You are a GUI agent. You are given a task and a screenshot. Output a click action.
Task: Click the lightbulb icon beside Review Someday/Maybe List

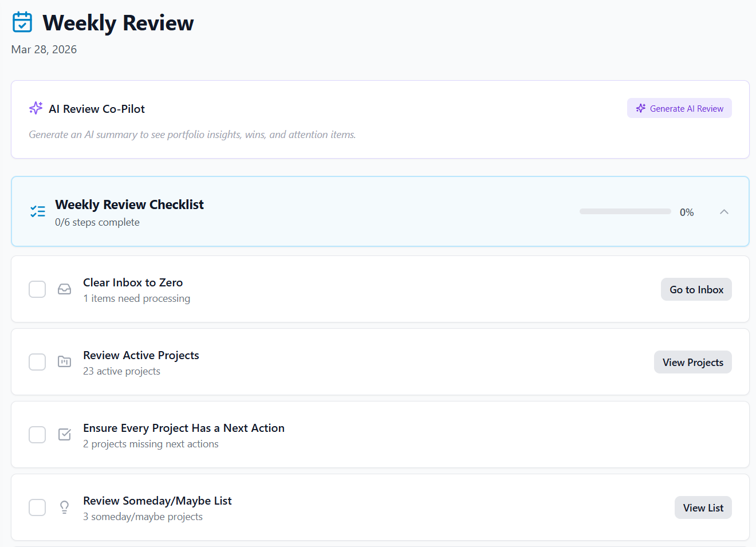(x=64, y=507)
